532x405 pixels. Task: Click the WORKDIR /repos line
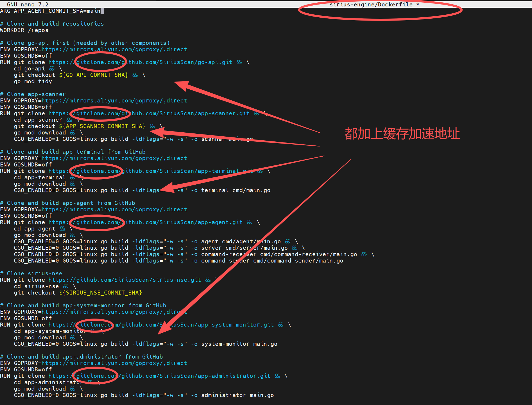24,30
